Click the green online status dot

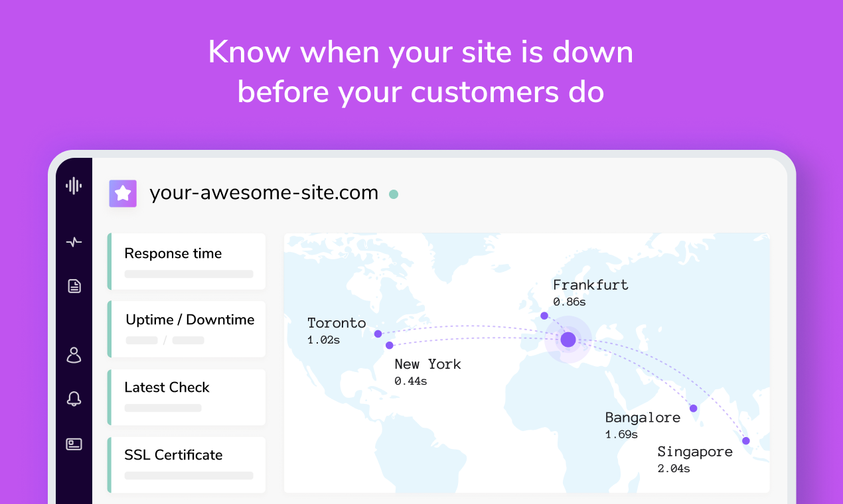[394, 194]
